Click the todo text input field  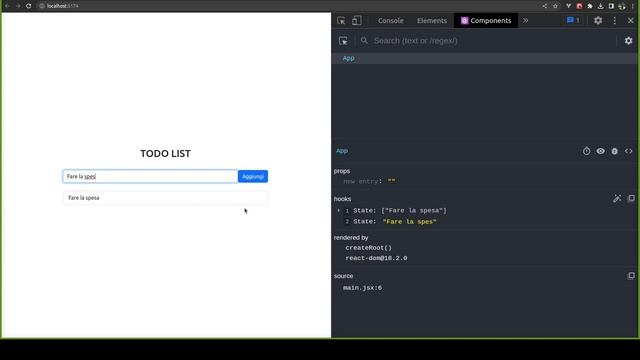(150, 176)
